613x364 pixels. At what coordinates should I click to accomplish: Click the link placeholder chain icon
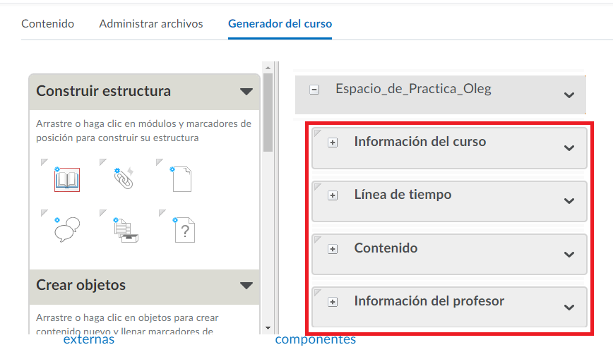(x=124, y=179)
